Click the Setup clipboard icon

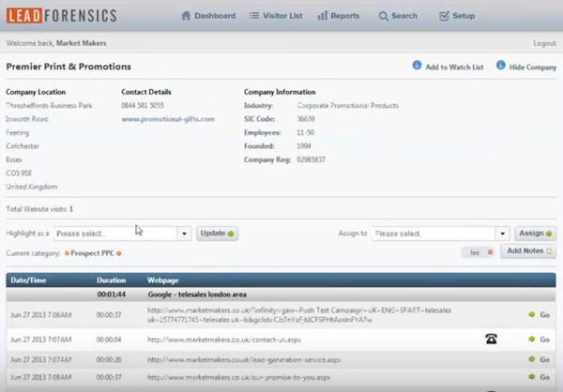click(x=444, y=16)
